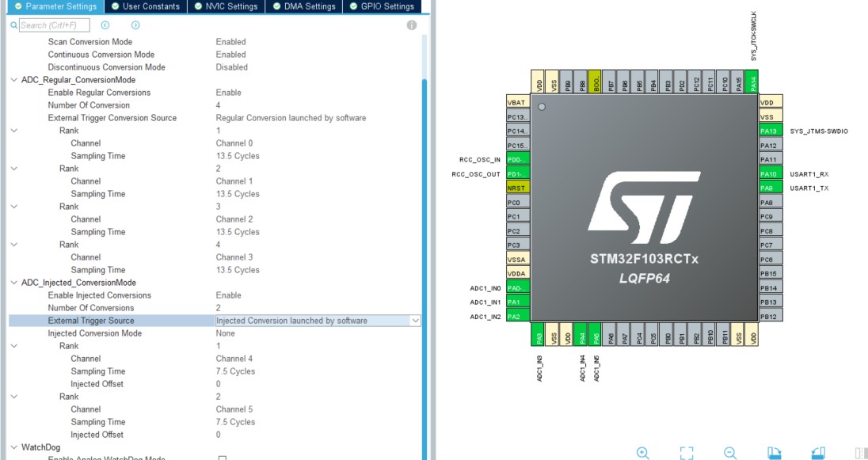The height and width of the screenshot is (460, 868).
Task: Click the Continuous Conversion Mode Enabled value
Action: [x=230, y=55]
